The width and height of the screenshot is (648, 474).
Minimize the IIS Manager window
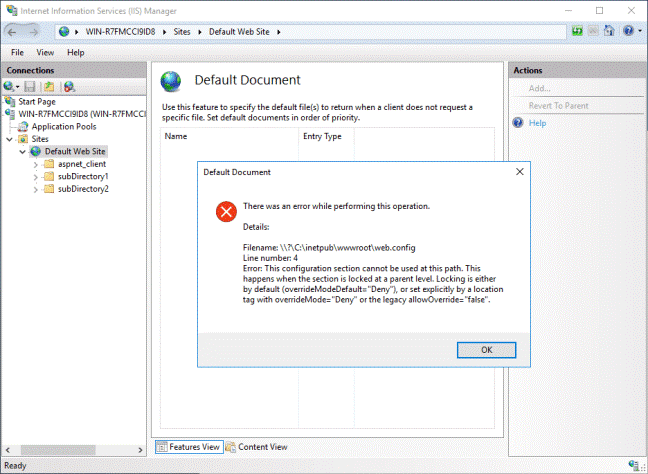tap(568, 10)
